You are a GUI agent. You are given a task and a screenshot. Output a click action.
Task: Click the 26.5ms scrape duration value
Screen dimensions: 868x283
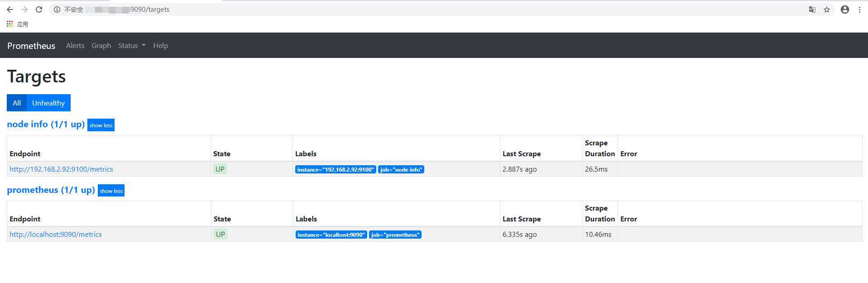[x=596, y=169]
